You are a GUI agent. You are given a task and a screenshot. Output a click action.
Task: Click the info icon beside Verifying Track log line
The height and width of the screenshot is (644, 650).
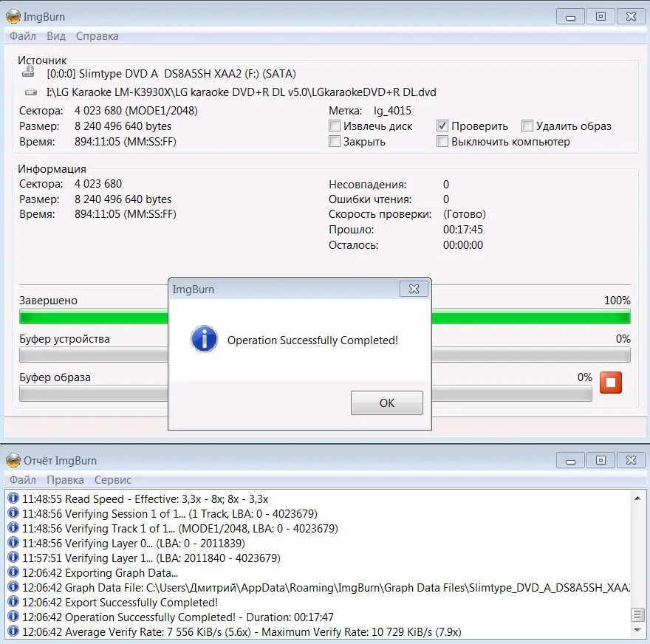[x=13, y=527]
